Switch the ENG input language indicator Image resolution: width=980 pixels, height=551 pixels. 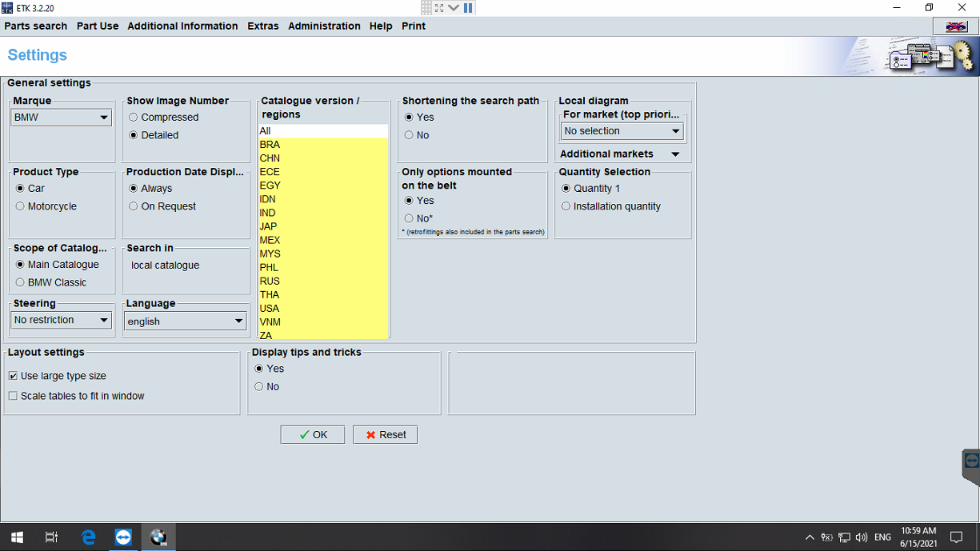point(882,537)
